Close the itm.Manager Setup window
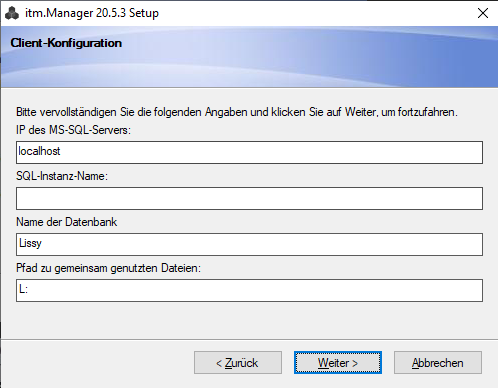The width and height of the screenshot is (498, 388). (483, 13)
